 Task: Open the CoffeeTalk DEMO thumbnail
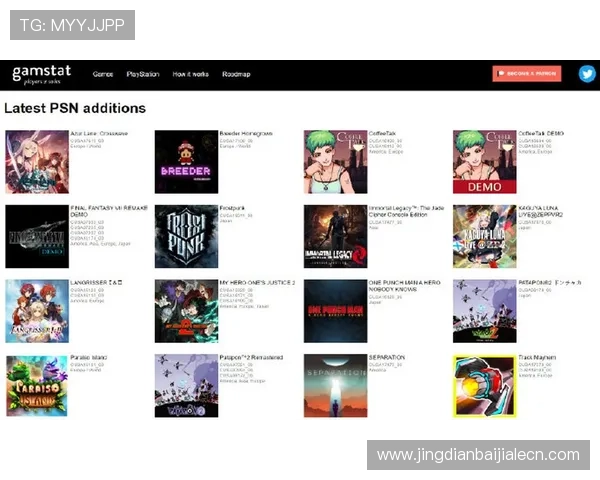click(484, 161)
